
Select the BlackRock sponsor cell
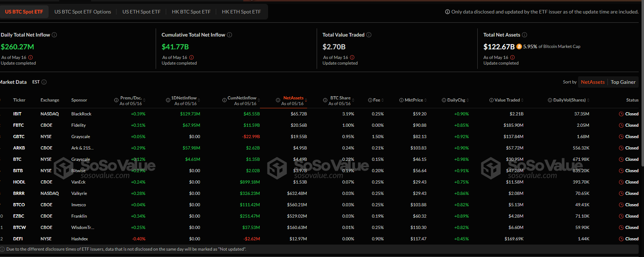click(81, 114)
